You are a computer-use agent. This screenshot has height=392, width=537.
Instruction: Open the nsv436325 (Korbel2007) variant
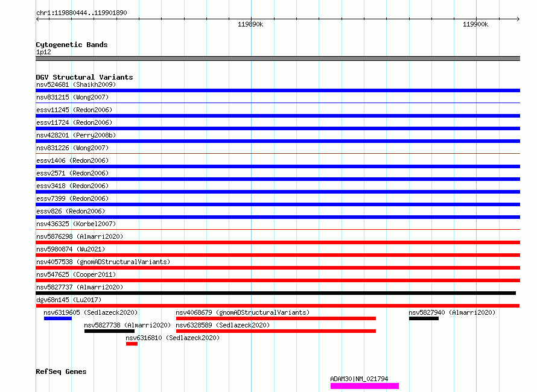76,224
